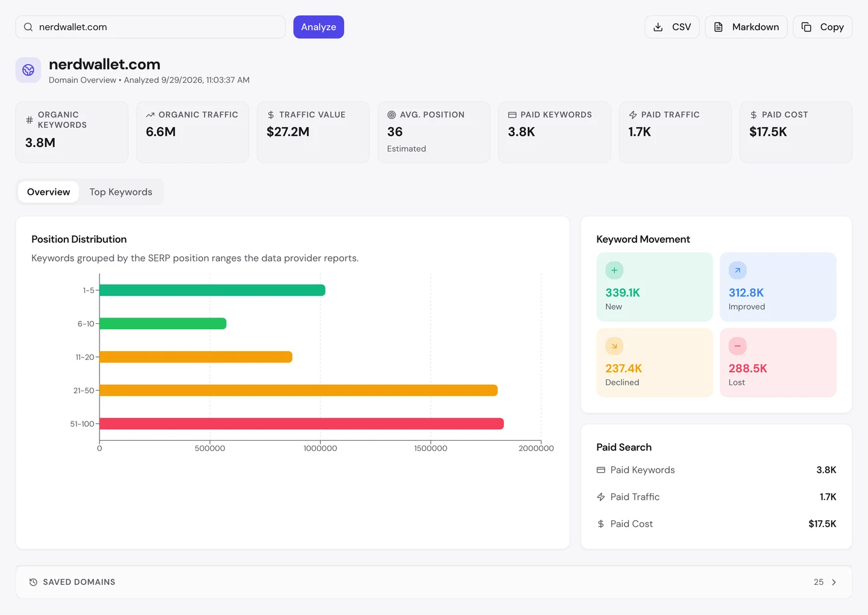Click the 339.1K New keywords value
868x615 pixels.
pyautogui.click(x=623, y=292)
